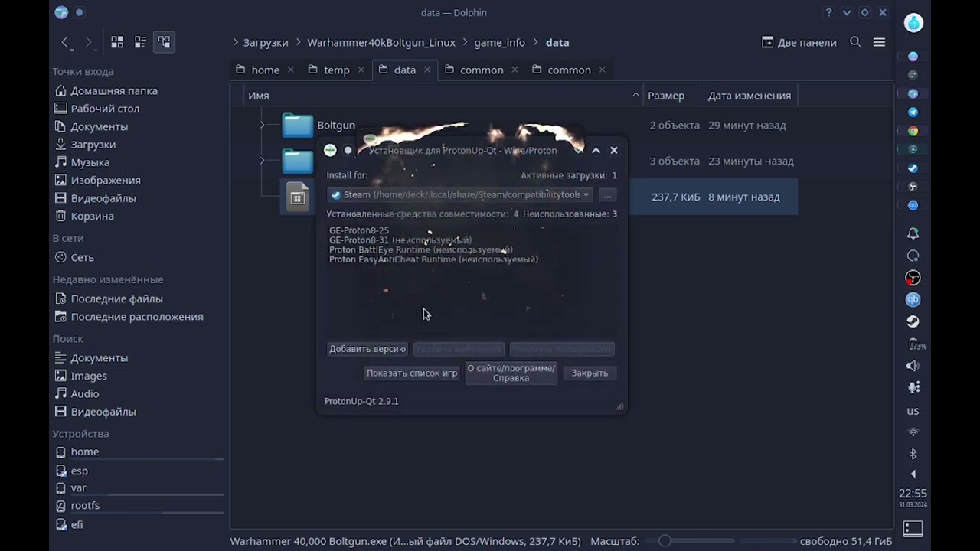Open the Dolphin search icon
Image resolution: width=980 pixels, height=551 pixels.
tap(856, 43)
